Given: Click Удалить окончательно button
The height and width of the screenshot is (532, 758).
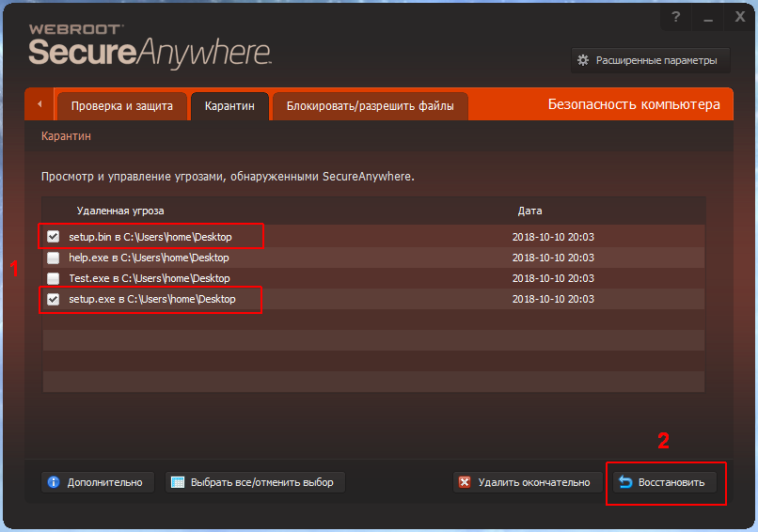Looking at the screenshot, I should 528,482.
